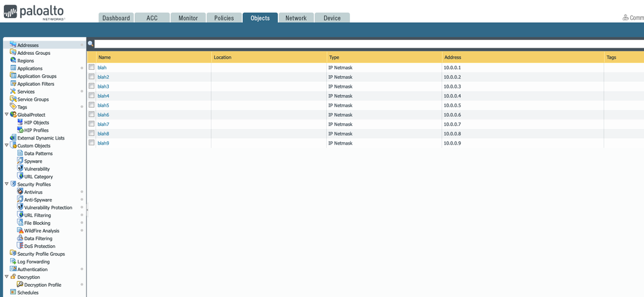Click the URL Filtering icon
644x297 pixels.
20,215
